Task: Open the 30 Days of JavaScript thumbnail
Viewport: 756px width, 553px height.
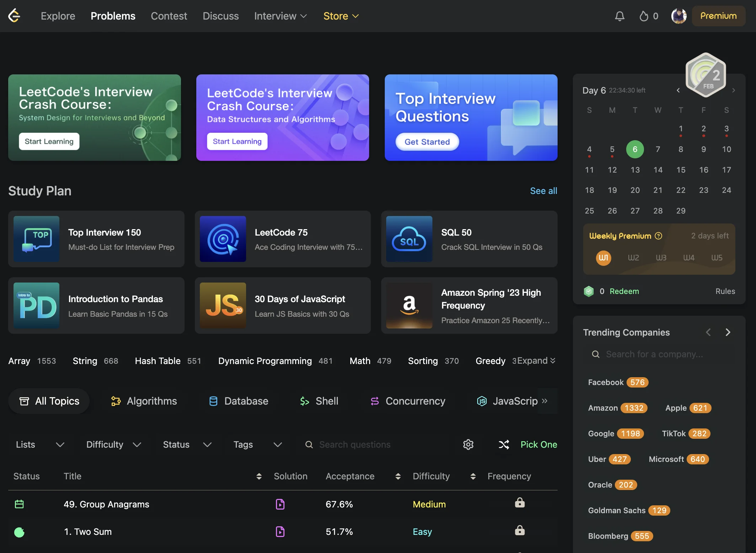Action: coord(223,305)
